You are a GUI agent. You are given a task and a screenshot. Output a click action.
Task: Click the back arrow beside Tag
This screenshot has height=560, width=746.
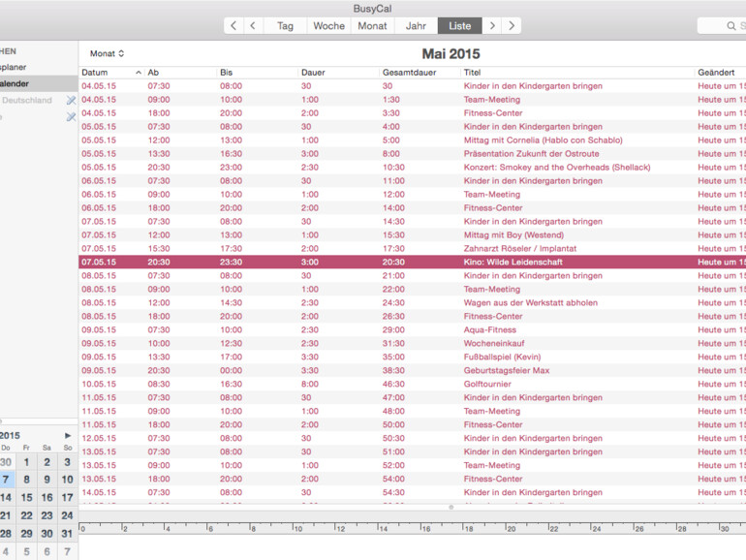(253, 26)
